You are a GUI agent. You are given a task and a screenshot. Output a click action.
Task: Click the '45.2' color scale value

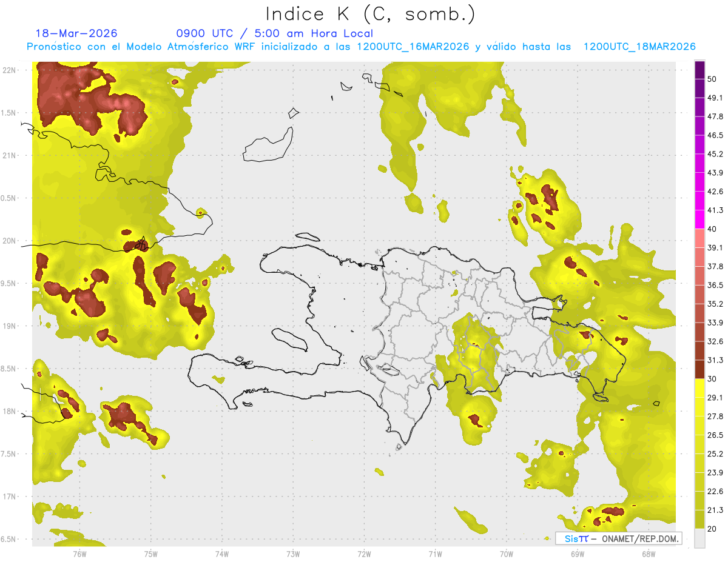point(715,154)
